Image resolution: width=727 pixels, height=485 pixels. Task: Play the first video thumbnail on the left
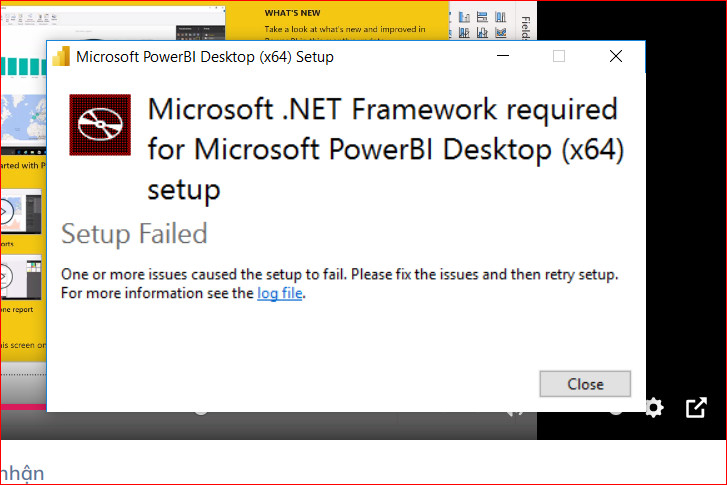pos(5,212)
